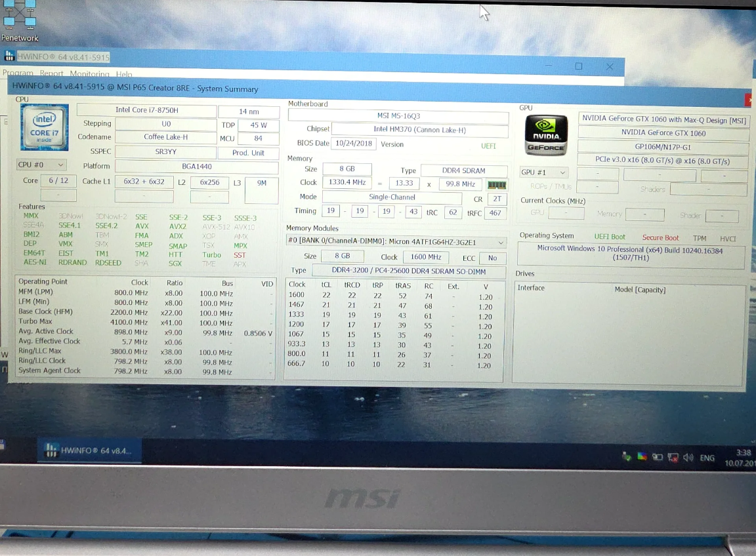This screenshot has height=556, width=756.
Task: Open the volume icon in system tray
Action: coord(688,457)
